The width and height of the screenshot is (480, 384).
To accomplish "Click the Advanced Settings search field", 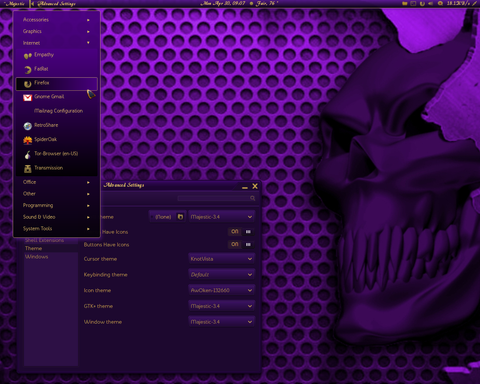I will [217, 198].
